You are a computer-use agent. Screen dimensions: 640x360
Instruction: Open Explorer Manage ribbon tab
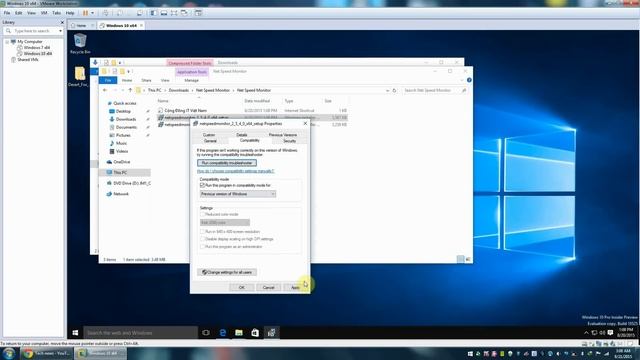click(191, 80)
